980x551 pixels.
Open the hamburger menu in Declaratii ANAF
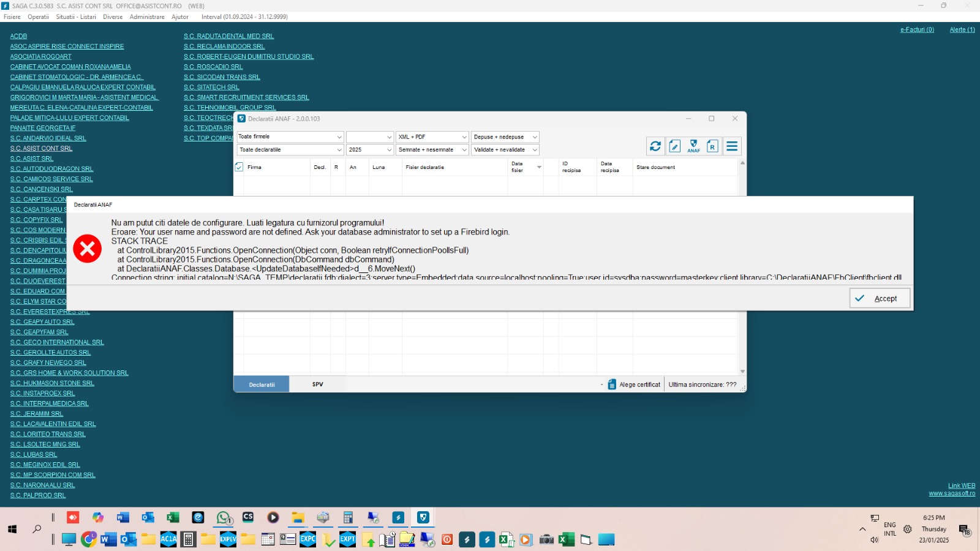[x=732, y=146]
